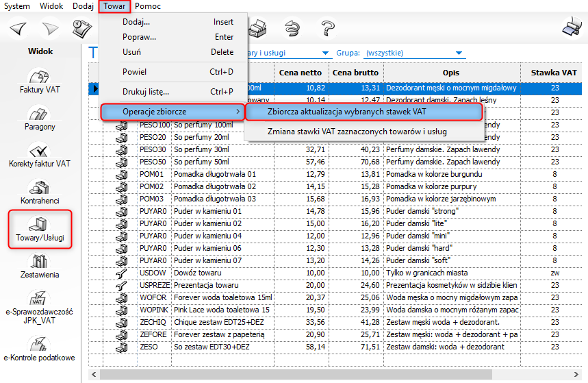
Task: Expand the Grupa dropdown filter
Action: [458, 53]
